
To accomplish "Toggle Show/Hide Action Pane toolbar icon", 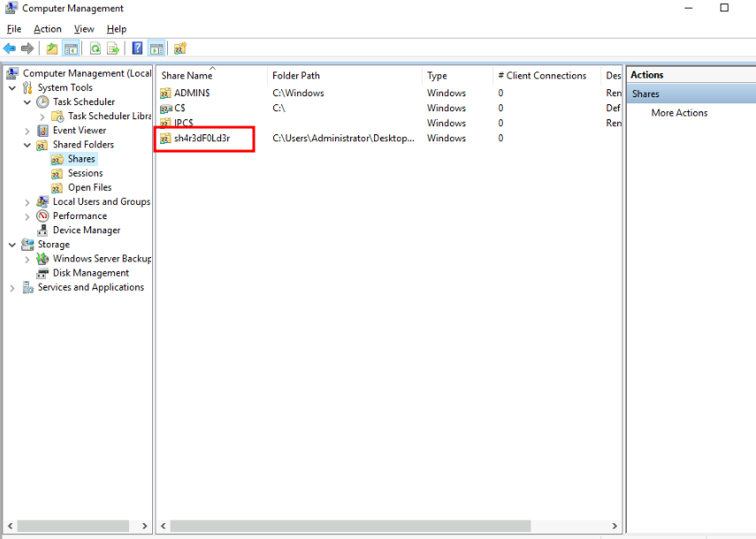I will click(x=157, y=49).
